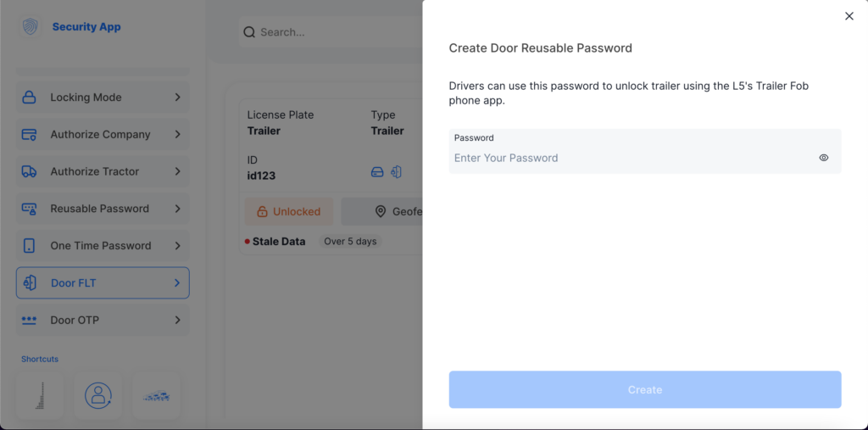Screen dimensions: 868x430
Task: Click the trailer door icon under Type
Action: [x=396, y=171]
